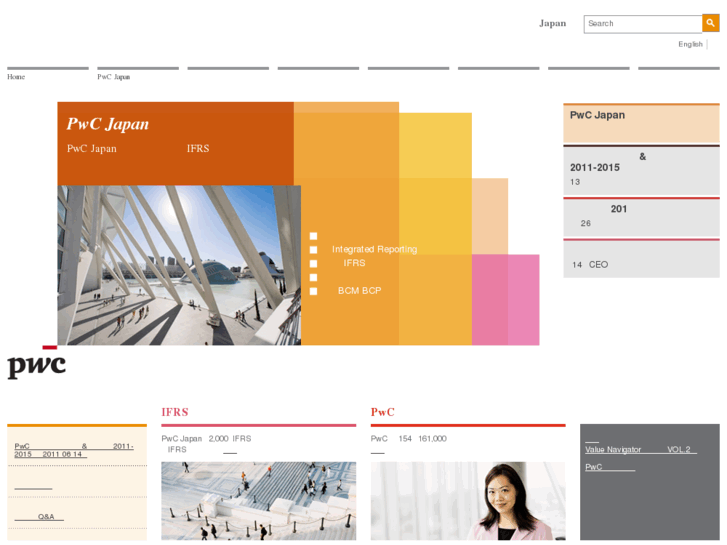Open the red IFRS section heading
Image resolution: width=727 pixels, height=545 pixels.
(x=175, y=412)
